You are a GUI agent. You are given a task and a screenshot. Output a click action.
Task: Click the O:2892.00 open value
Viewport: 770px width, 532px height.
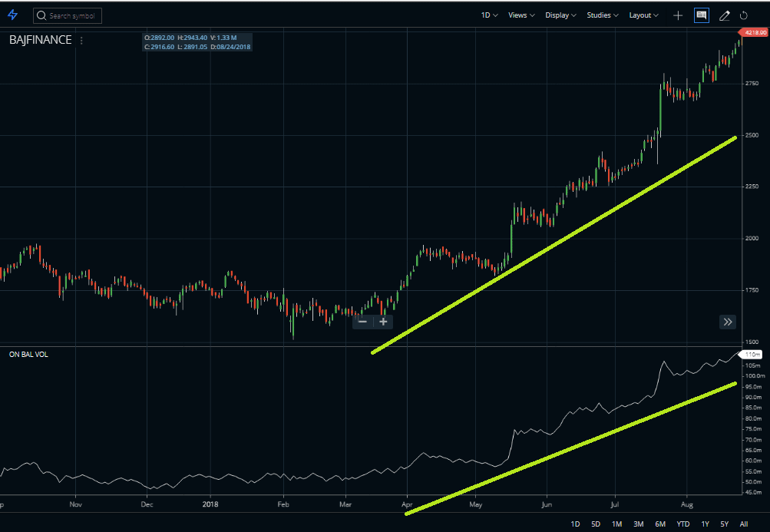[x=159, y=38]
